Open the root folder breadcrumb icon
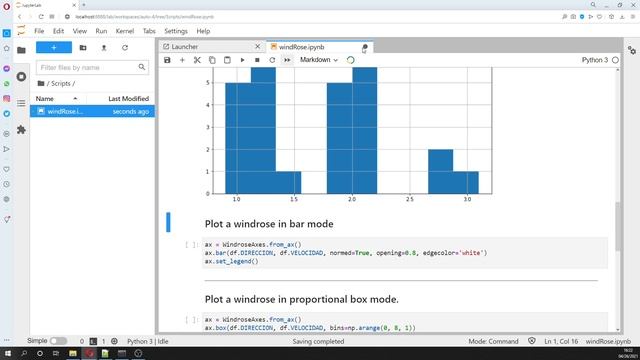This screenshot has height=360, width=640. (41, 83)
